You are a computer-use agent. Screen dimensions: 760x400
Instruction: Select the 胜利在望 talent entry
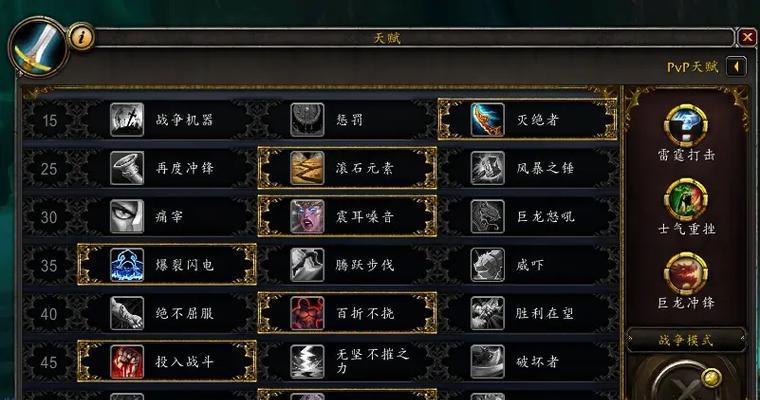pos(527,313)
